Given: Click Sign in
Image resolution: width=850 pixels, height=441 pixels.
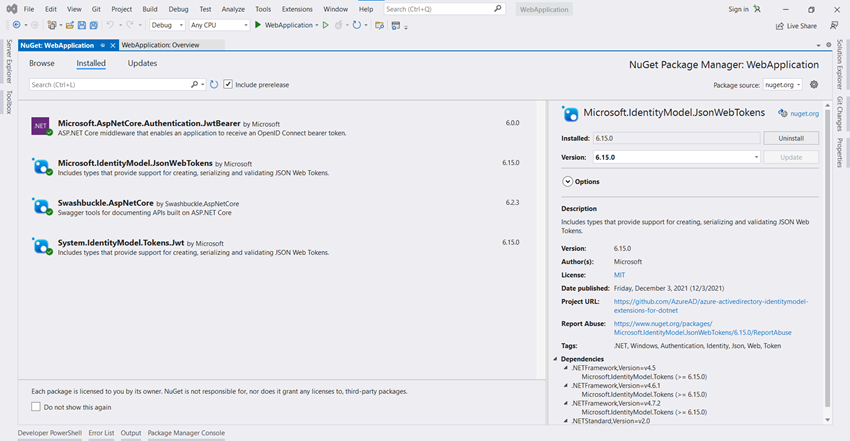Looking at the screenshot, I should tap(738, 9).
